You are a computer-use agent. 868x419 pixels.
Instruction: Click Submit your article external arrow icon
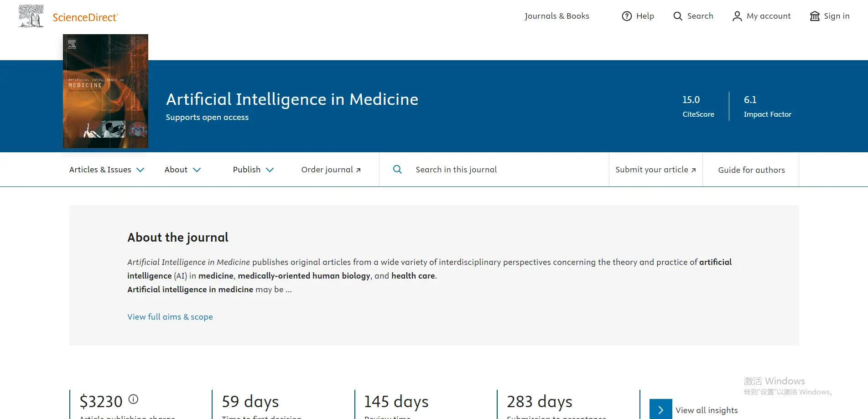pyautogui.click(x=694, y=170)
